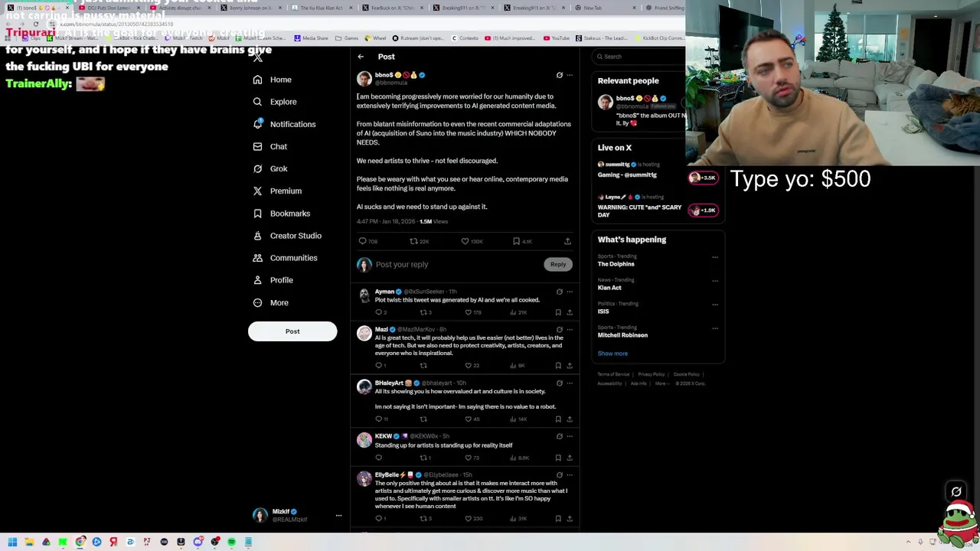Repost Mazi's reply
The height and width of the screenshot is (551, 980).
coord(423,366)
